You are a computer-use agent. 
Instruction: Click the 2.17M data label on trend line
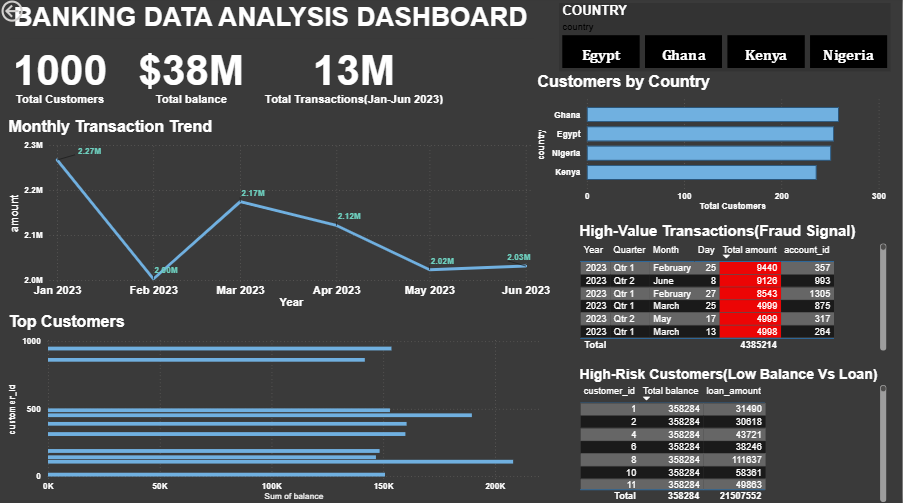pos(253,193)
